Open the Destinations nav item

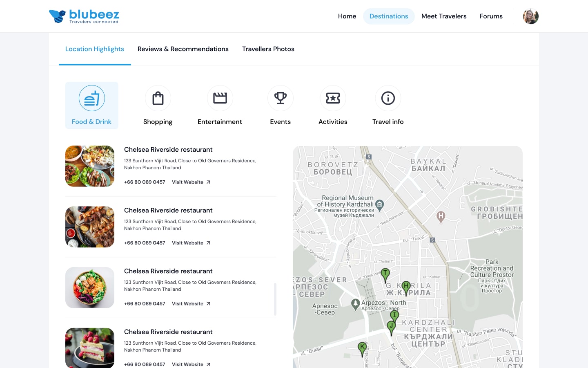point(389,16)
